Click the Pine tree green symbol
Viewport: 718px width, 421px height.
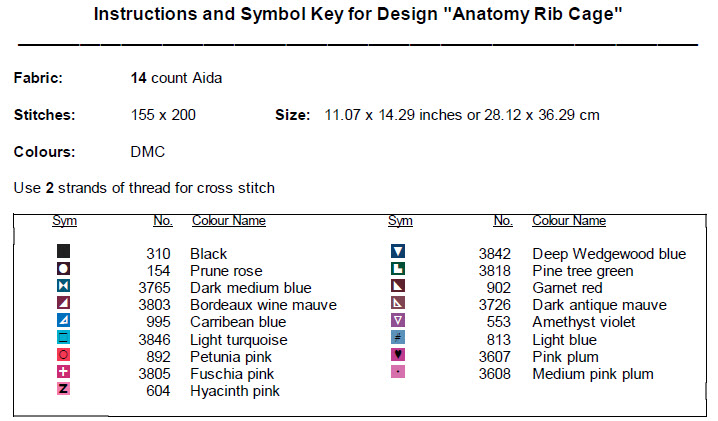pyautogui.click(x=398, y=270)
